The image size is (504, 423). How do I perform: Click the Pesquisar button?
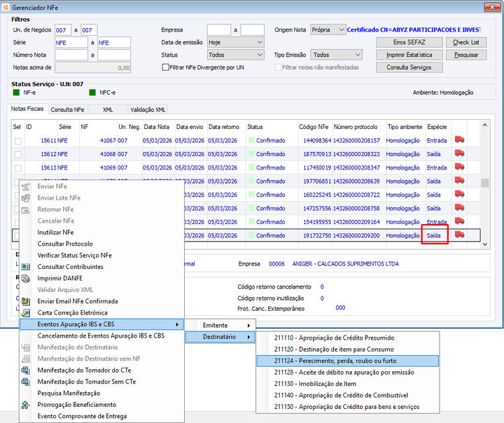coord(466,55)
